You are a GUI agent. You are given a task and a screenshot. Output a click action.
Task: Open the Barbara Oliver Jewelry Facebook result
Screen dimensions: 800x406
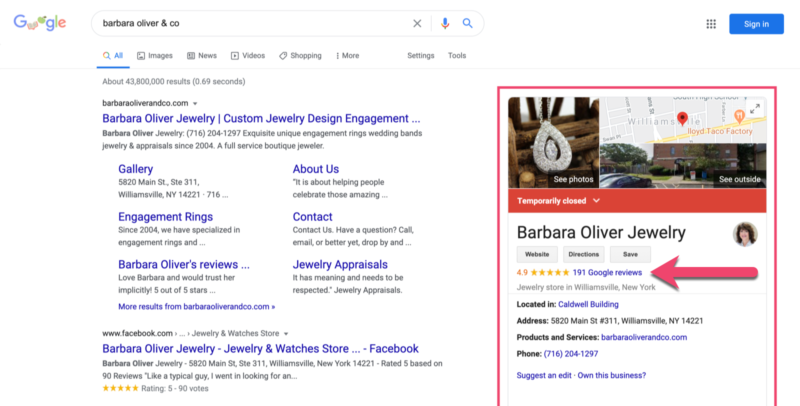point(260,349)
